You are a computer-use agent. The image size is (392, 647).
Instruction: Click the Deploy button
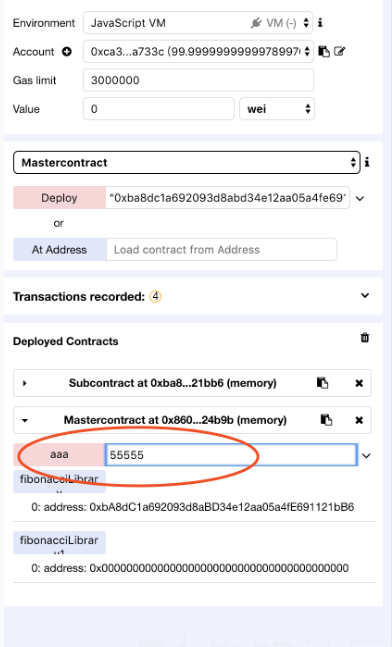point(59,198)
